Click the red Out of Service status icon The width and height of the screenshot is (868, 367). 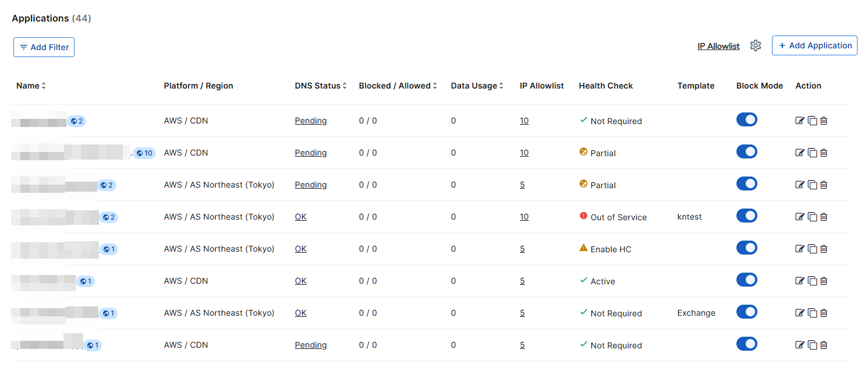pos(583,217)
